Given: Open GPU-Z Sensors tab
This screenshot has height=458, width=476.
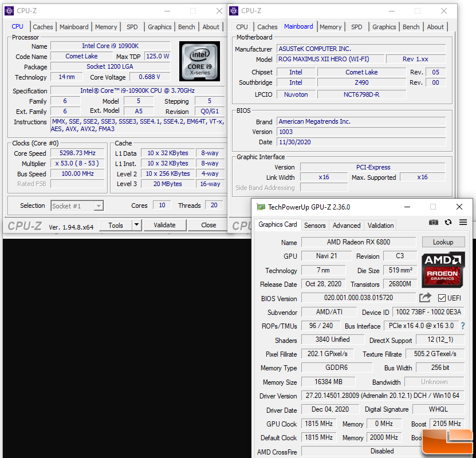Looking at the screenshot, I should [315, 226].
